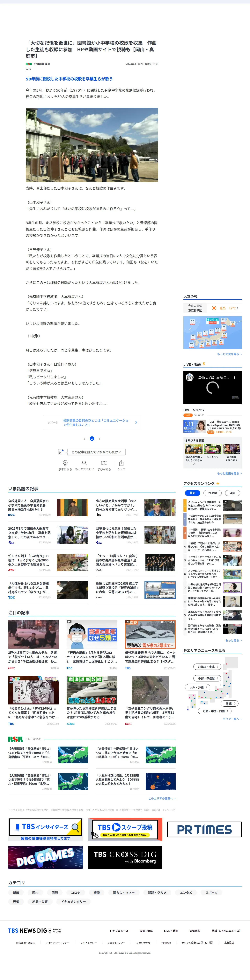Click the large RSK logo in the area news section
The width and height of the screenshot is (250, 980).
tap(16, 739)
